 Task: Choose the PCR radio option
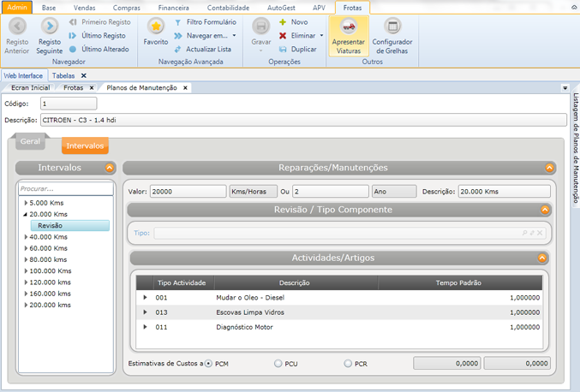348,364
